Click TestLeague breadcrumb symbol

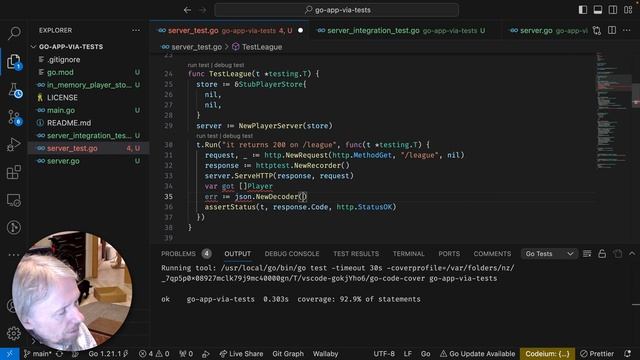262,47
